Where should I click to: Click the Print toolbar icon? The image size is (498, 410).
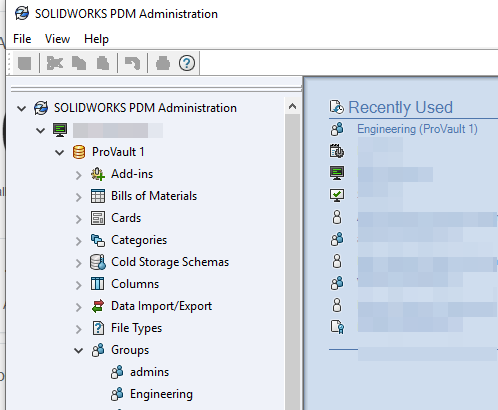point(163,63)
